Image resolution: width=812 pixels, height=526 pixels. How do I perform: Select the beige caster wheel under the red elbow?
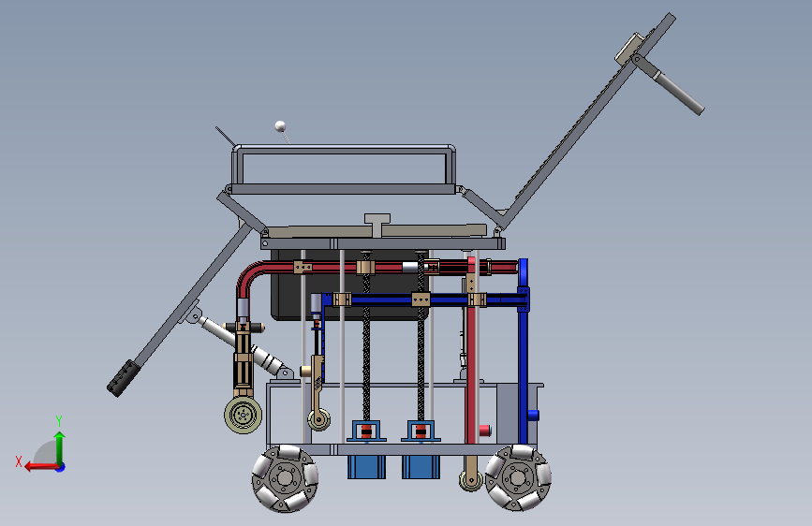tap(243, 415)
